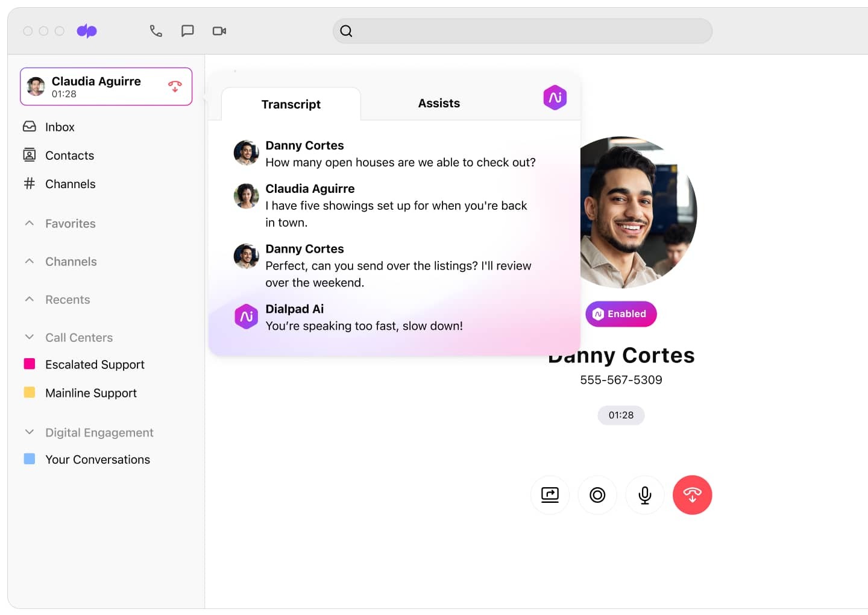Toggle Ai off via the Enabled badge
Viewport: 868px width, 615px height.
pos(621,314)
